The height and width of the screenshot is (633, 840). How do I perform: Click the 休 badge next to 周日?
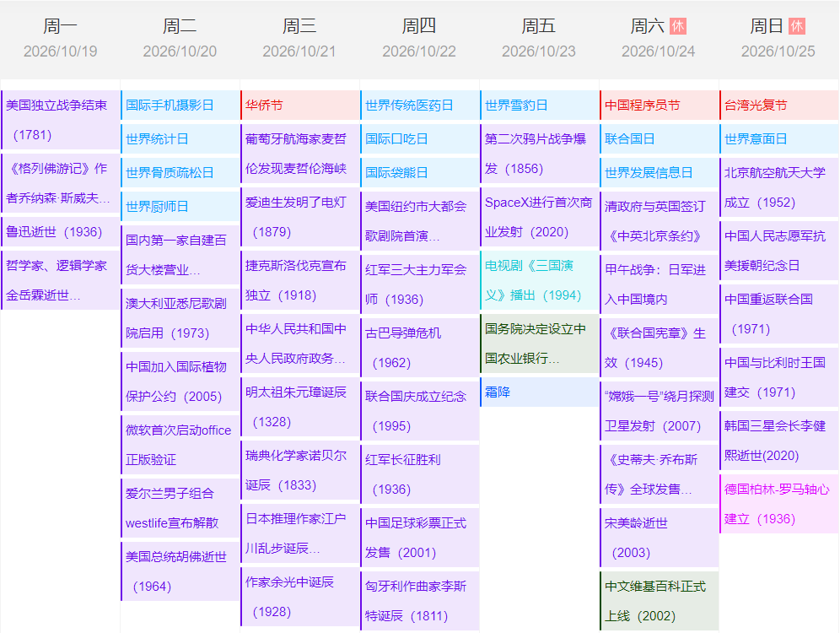click(x=797, y=26)
